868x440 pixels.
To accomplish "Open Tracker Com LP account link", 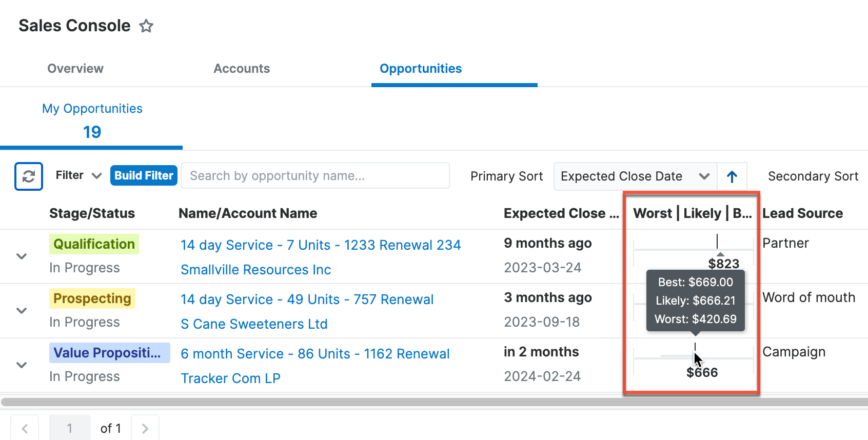I will coord(230,378).
